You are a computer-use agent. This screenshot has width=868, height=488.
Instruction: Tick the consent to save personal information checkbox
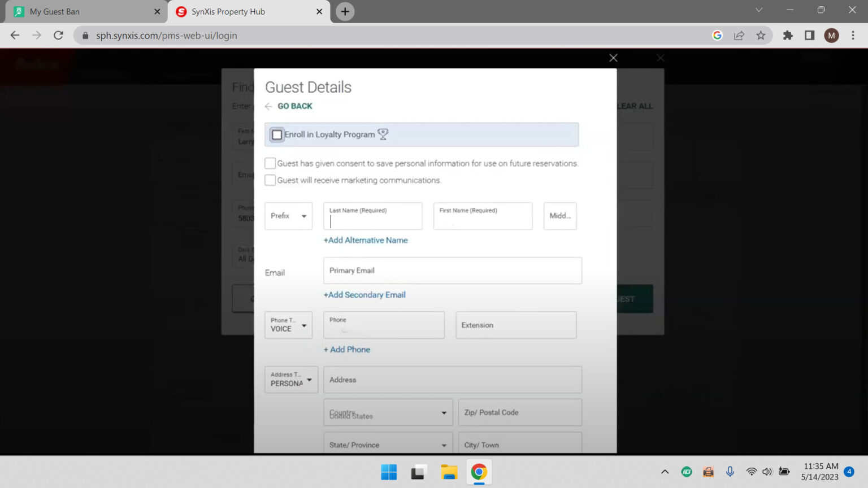[270, 163]
